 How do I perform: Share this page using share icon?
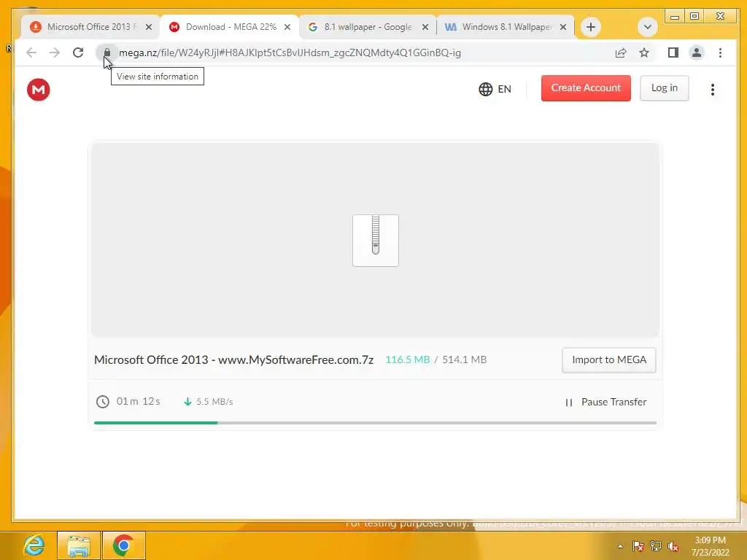coord(620,52)
